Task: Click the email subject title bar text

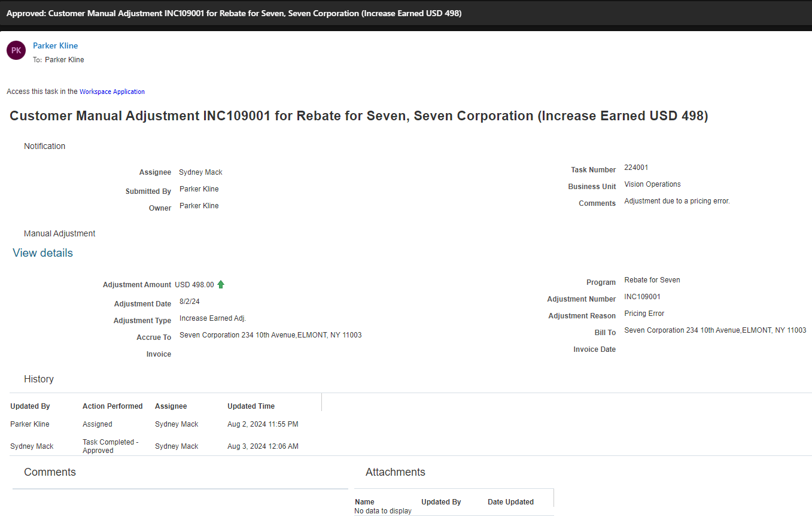Action: pyautogui.click(x=234, y=13)
